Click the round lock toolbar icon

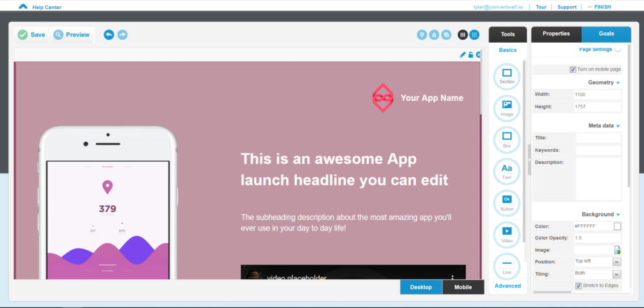point(434,35)
